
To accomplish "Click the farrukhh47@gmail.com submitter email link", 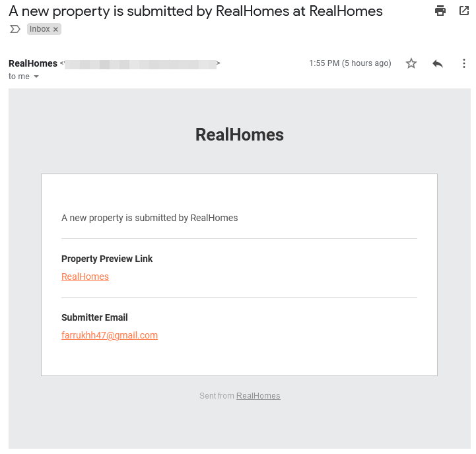I will (110, 335).
